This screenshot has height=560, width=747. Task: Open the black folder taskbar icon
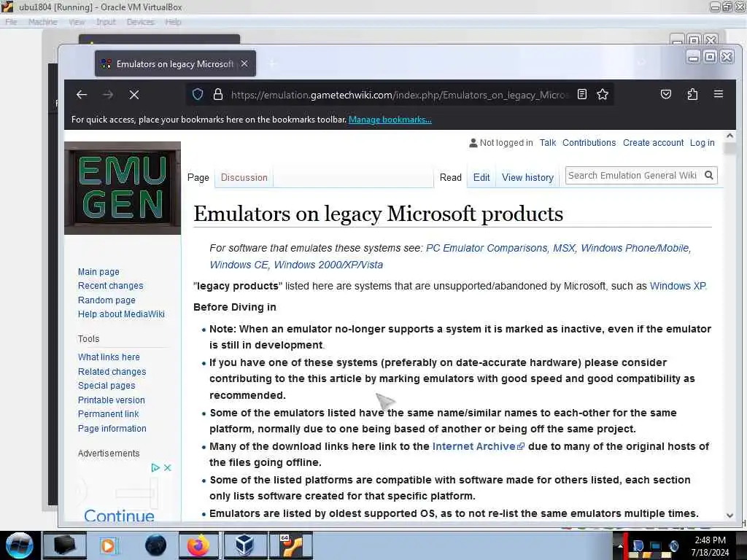click(65, 545)
